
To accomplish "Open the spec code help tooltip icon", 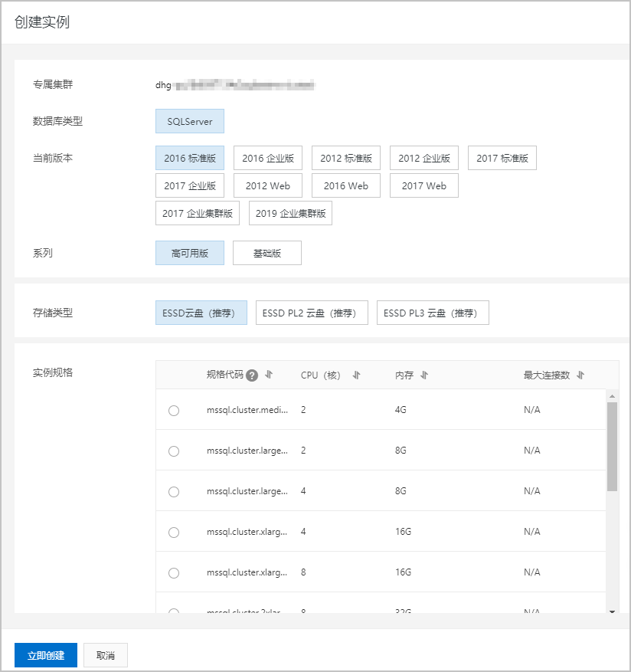I will pyautogui.click(x=252, y=375).
